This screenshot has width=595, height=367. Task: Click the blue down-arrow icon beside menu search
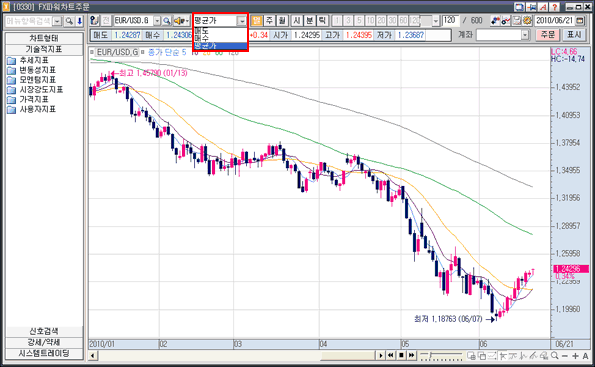point(79,21)
